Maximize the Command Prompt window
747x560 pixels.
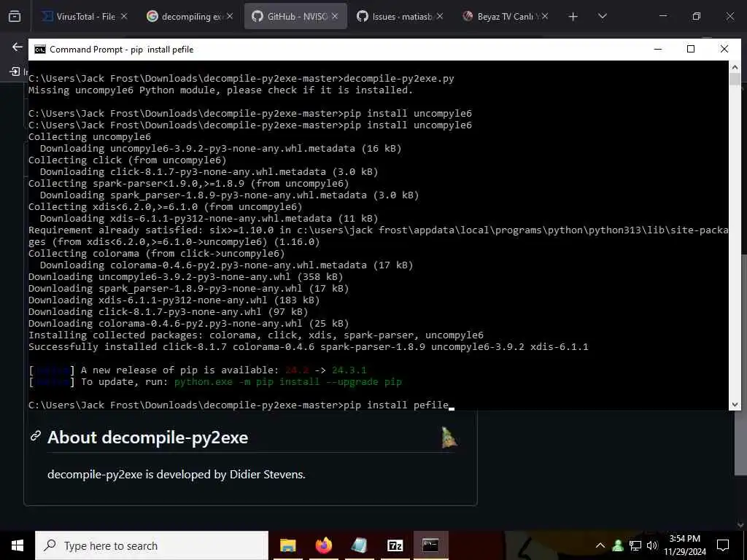point(691,49)
